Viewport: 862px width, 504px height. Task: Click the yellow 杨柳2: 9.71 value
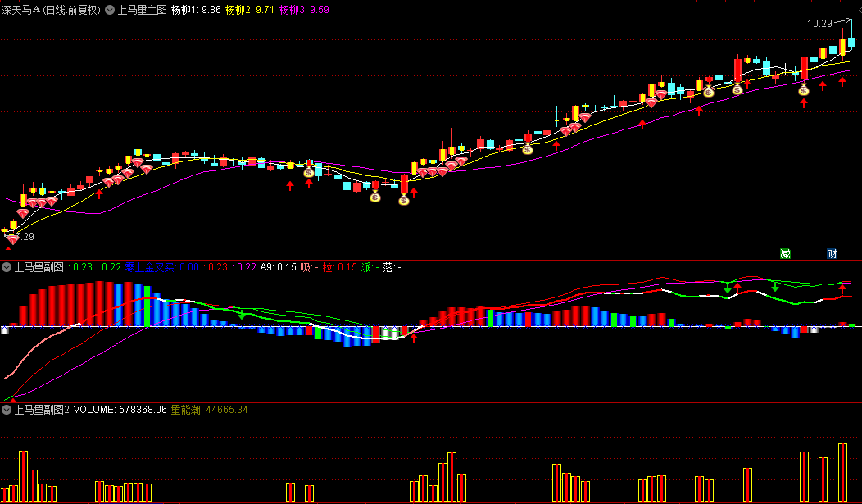[250, 10]
